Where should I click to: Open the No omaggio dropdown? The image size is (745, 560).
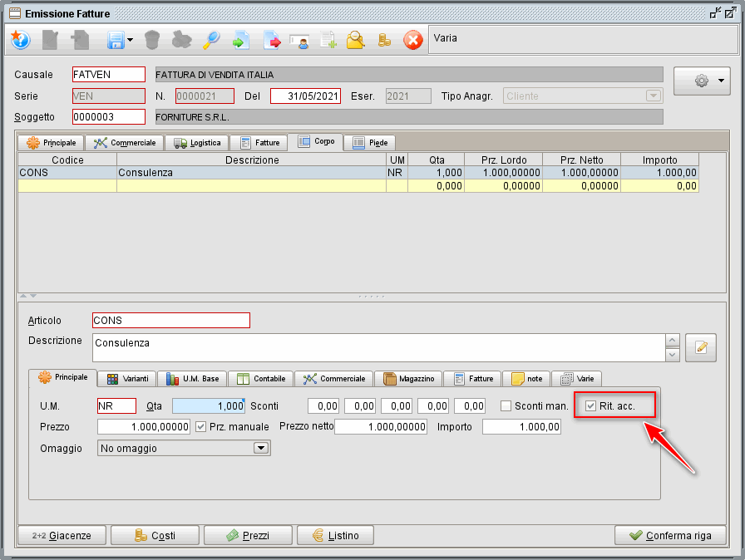pos(259,448)
